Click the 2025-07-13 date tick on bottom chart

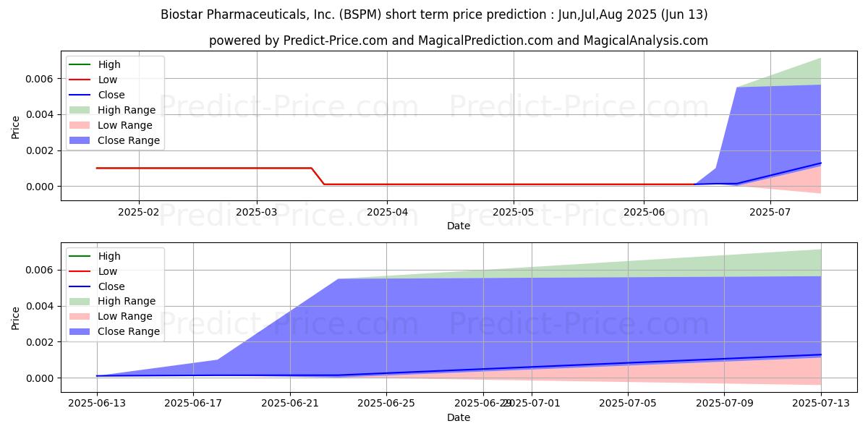coord(821,404)
